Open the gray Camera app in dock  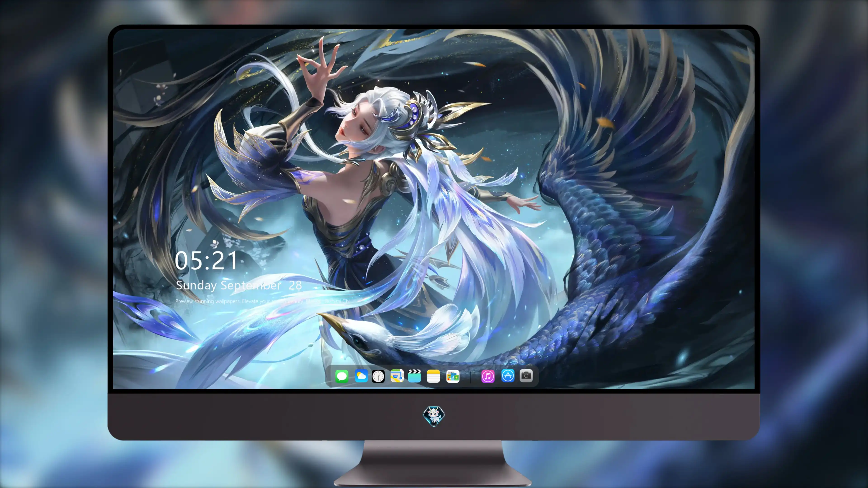(x=526, y=375)
